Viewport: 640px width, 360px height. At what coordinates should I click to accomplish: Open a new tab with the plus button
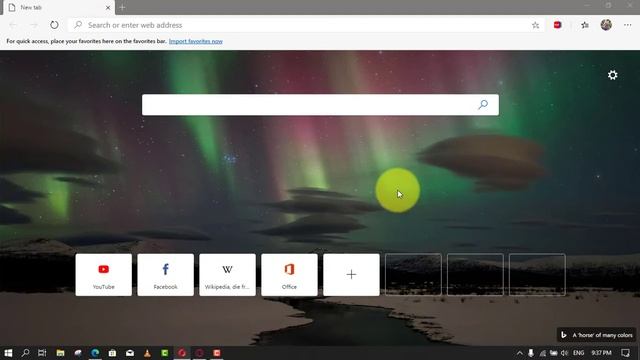click(x=122, y=7)
